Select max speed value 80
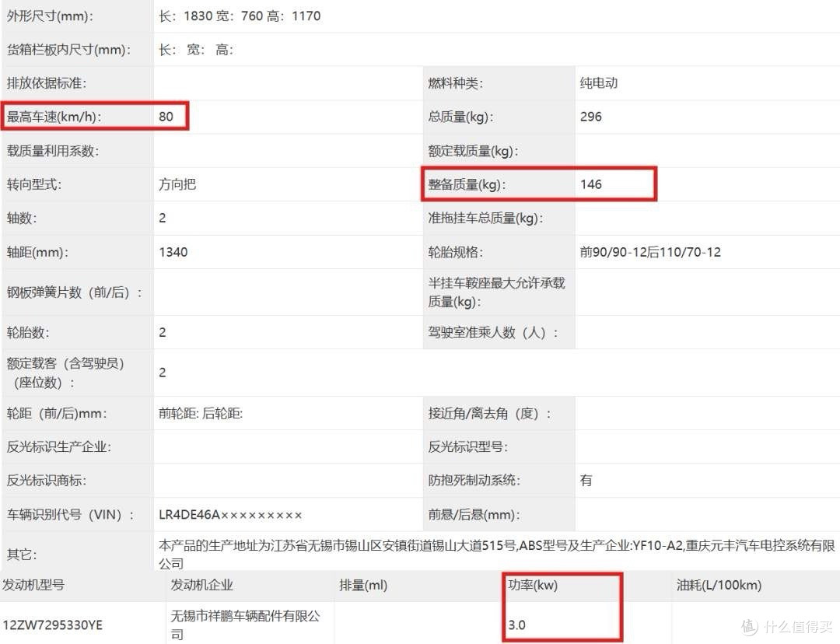The image size is (840, 644). pyautogui.click(x=166, y=117)
